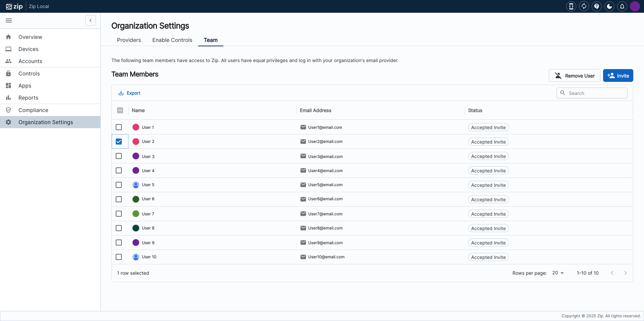Switch to the Providers tab
Viewport: 644px width, 321px height.
[x=129, y=40]
